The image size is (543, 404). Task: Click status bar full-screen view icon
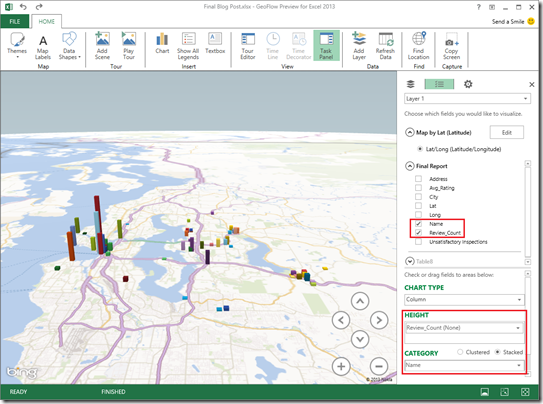[x=525, y=392]
